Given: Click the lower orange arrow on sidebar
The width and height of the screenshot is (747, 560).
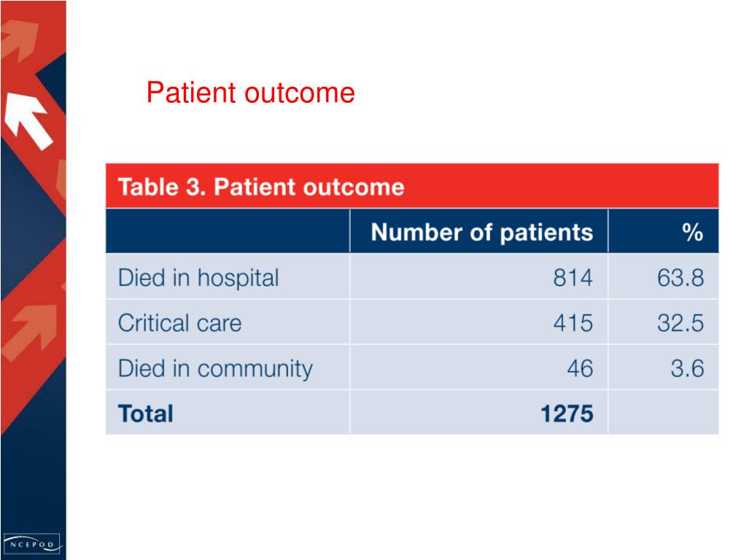Looking at the screenshot, I should point(29,332).
